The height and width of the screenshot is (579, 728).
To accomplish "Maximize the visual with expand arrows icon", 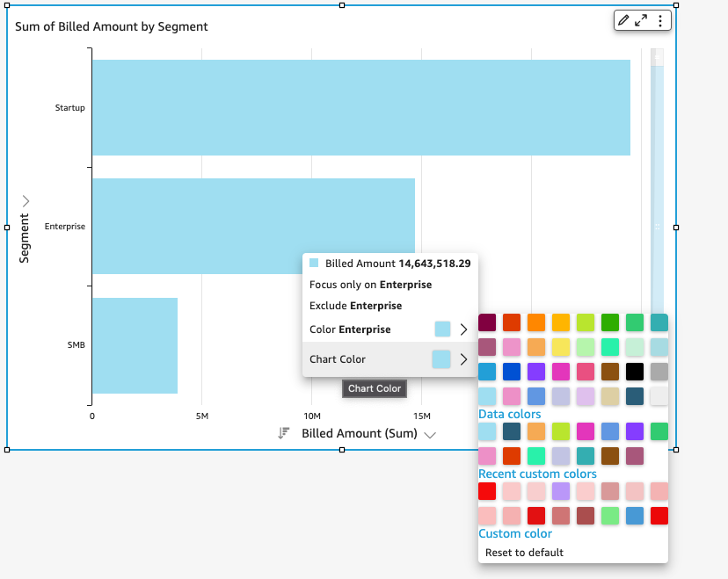I will click(642, 20).
